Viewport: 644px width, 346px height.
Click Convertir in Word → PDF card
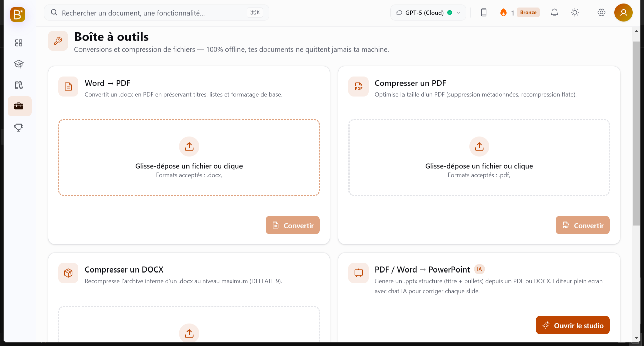pyautogui.click(x=292, y=225)
